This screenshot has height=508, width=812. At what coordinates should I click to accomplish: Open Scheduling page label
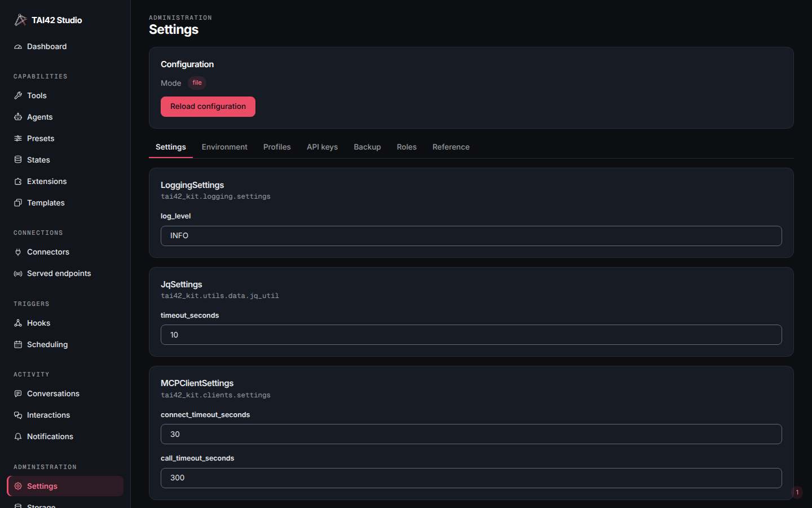(x=47, y=345)
